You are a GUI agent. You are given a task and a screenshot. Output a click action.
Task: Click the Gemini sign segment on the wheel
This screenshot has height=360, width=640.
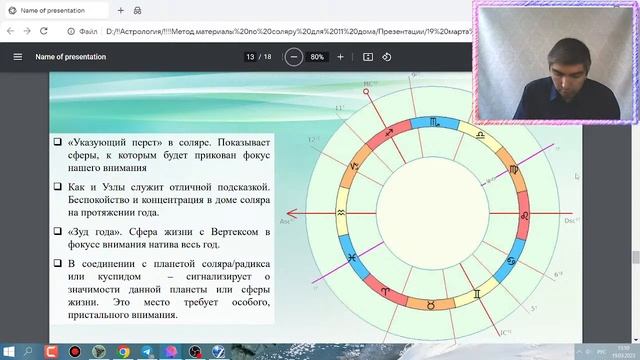[x=476, y=293]
